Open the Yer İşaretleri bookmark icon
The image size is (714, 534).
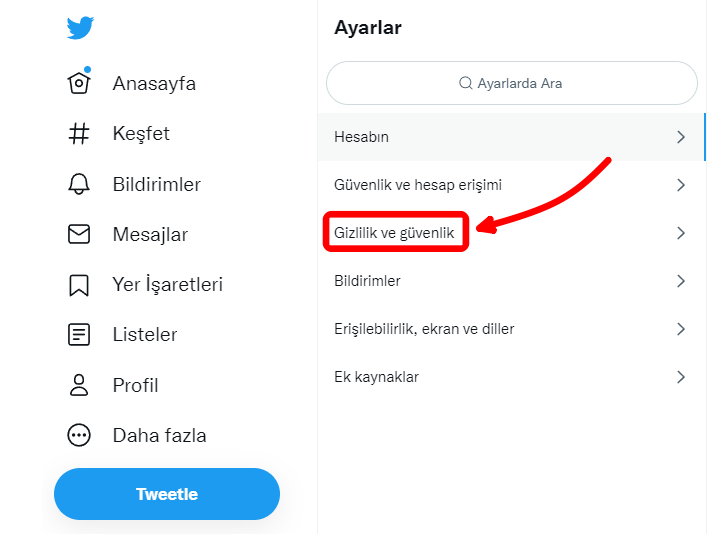tap(79, 285)
